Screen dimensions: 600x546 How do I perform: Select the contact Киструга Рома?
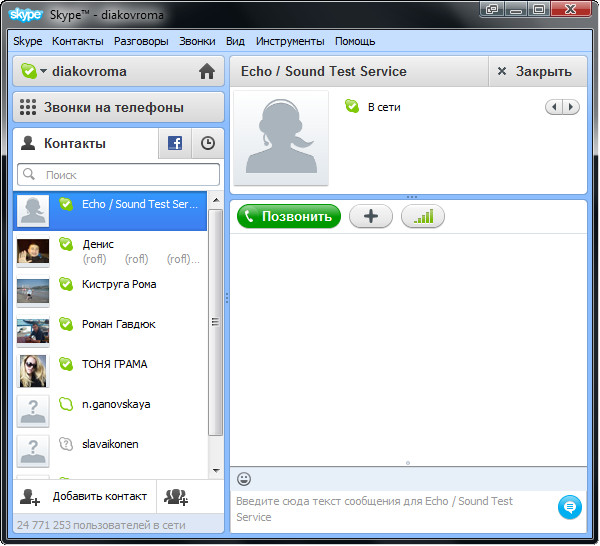pos(110,291)
